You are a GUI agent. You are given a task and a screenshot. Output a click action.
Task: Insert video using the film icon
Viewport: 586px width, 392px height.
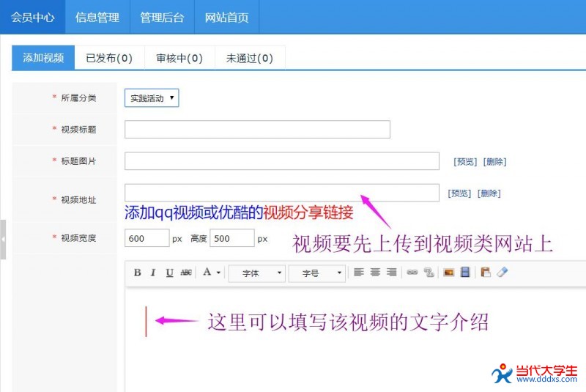[465, 272]
